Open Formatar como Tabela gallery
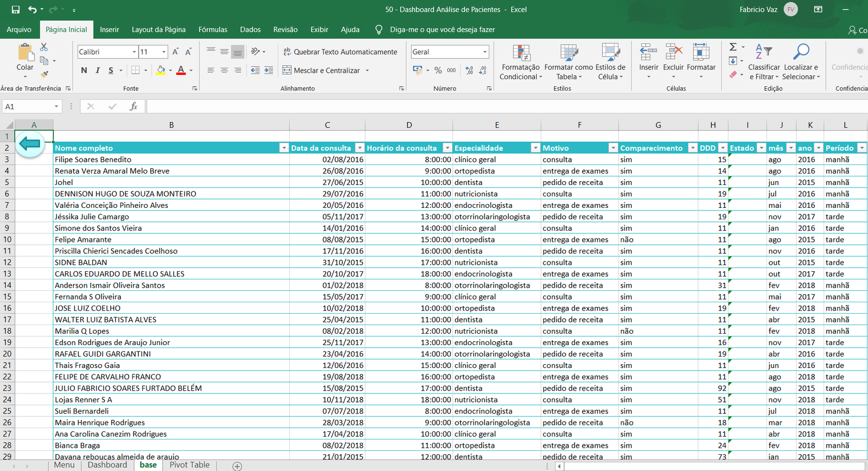This screenshot has width=868, height=471. coord(569,62)
